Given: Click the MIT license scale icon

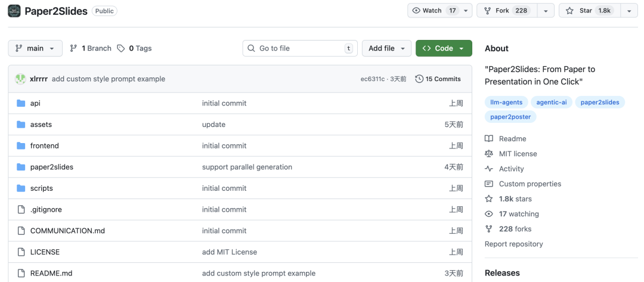Looking at the screenshot, I should coord(489,154).
